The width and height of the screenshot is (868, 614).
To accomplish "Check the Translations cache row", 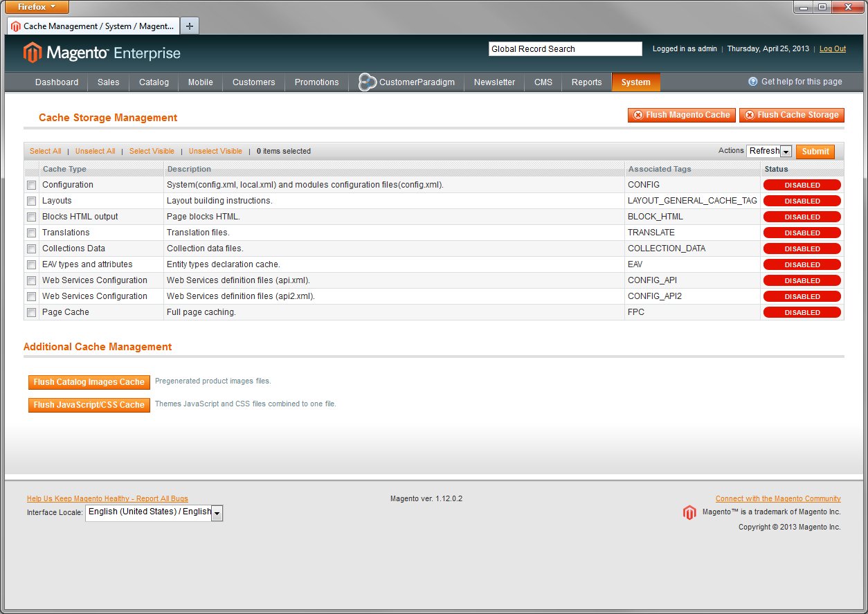I will tap(31, 233).
